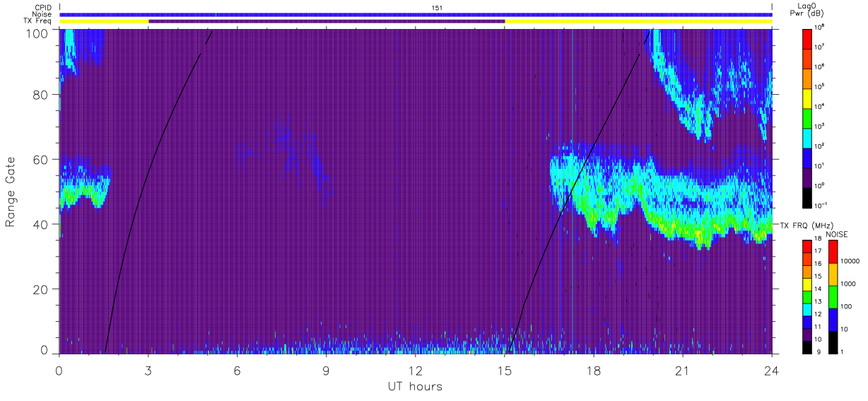This screenshot has width=868, height=401.
Task: Click the '18' tick label on UT hours axis
Action: 594,370
